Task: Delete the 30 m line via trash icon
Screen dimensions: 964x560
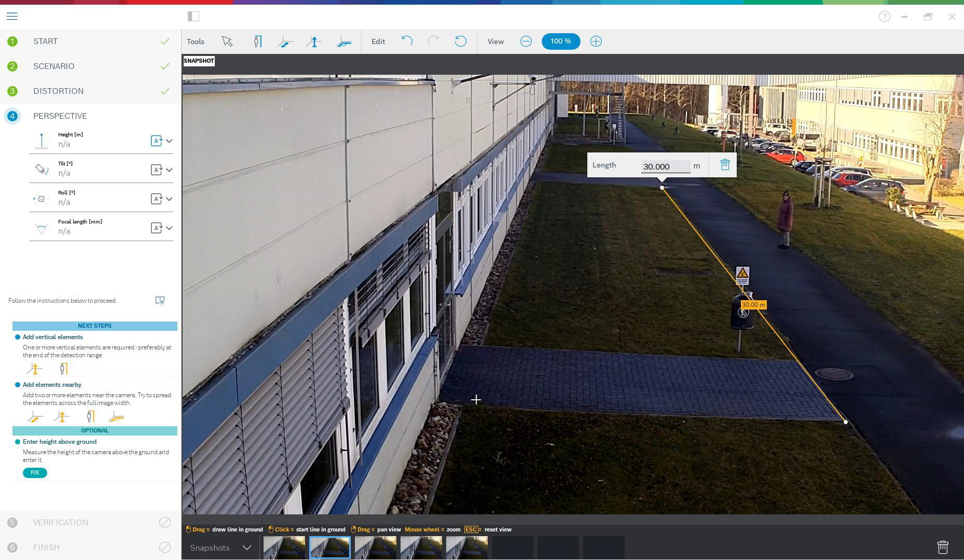Action: click(725, 165)
